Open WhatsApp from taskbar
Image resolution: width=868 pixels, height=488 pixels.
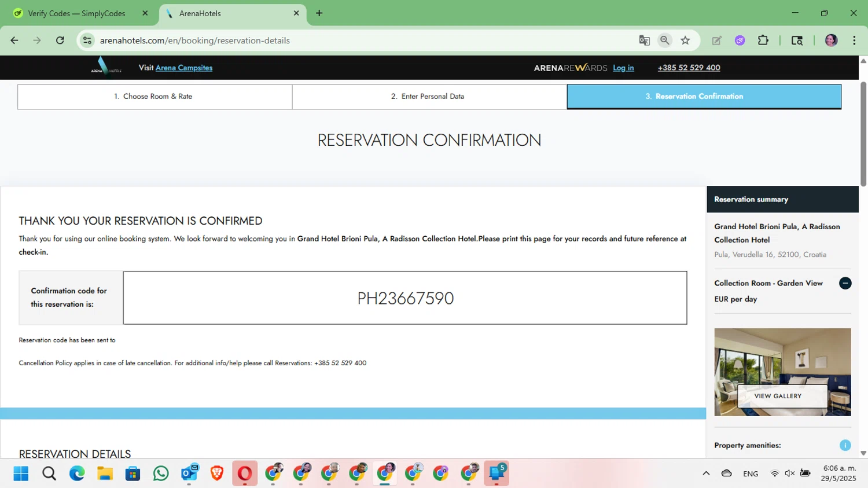[x=161, y=474]
